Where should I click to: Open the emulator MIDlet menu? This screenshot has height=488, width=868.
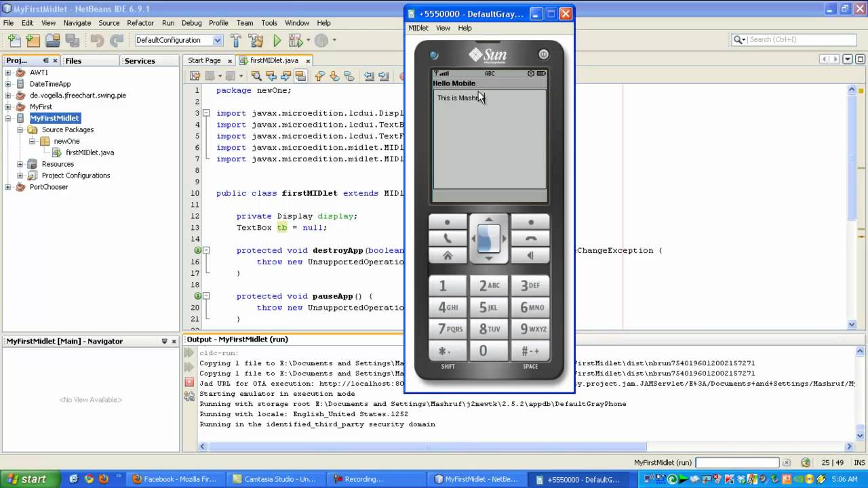[x=418, y=28]
